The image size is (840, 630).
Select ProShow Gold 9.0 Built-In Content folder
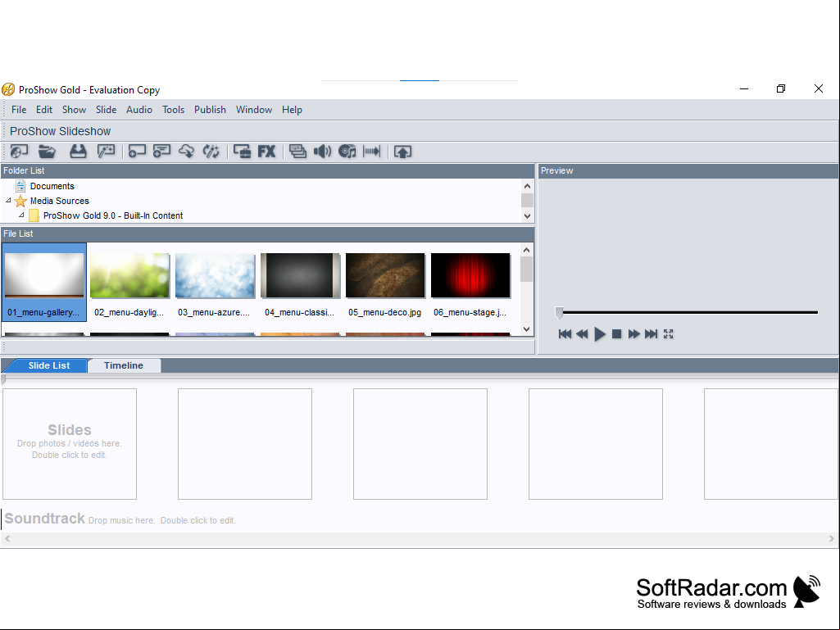point(113,215)
